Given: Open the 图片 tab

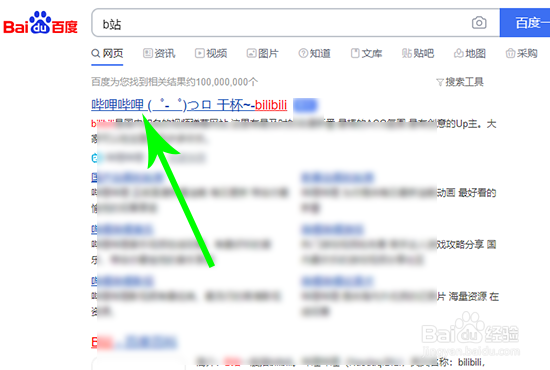Looking at the screenshot, I should click(x=263, y=54).
